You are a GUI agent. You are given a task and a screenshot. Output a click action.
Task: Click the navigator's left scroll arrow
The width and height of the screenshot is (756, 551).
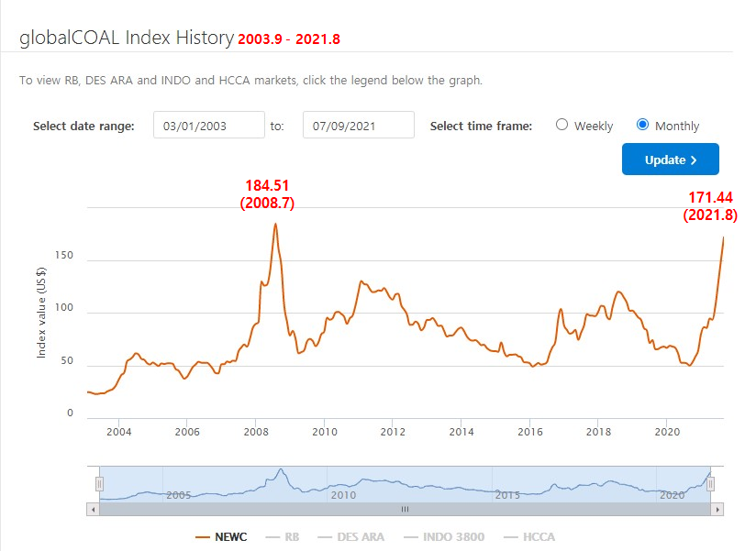point(93,509)
